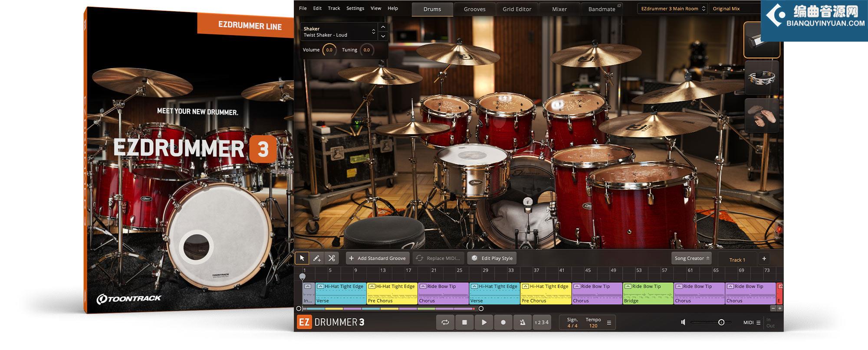The width and height of the screenshot is (868, 350).
Task: Select the next instrument with the down arrow
Action: pos(383,36)
